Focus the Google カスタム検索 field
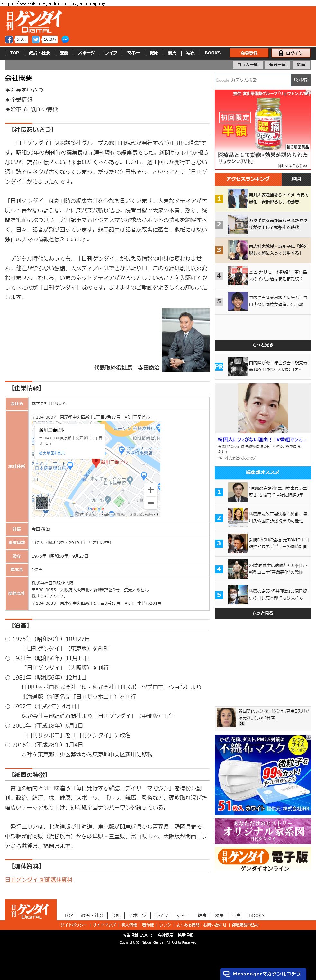The height and width of the screenshot is (980, 316). click(x=252, y=80)
